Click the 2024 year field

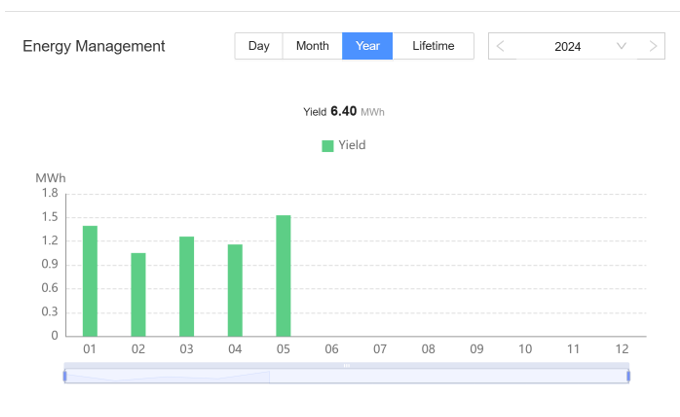point(567,46)
